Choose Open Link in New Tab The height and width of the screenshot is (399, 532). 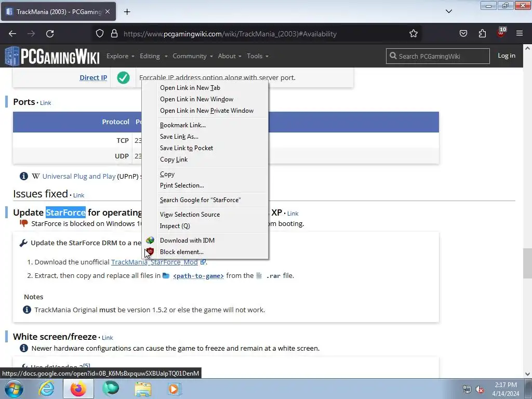(205, 87)
